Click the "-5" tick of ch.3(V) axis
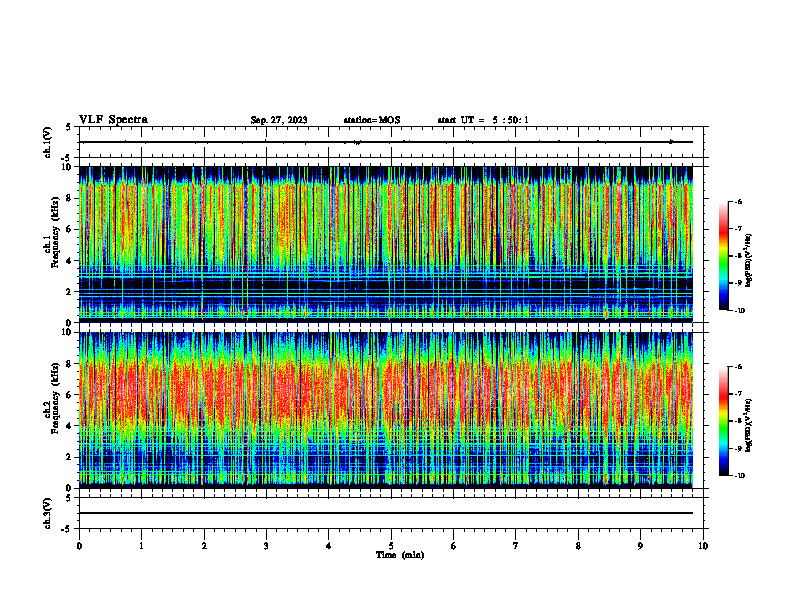This screenshot has height=612, width=792. (67, 529)
